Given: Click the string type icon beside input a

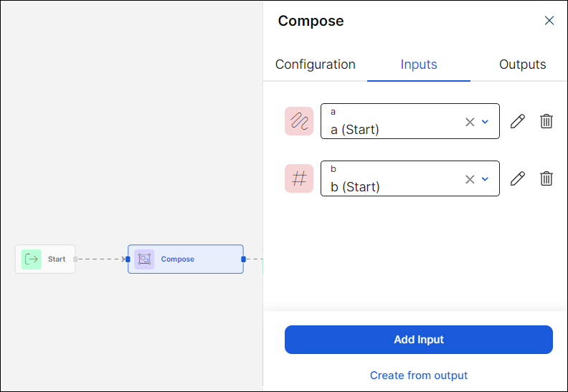Looking at the screenshot, I should [299, 121].
